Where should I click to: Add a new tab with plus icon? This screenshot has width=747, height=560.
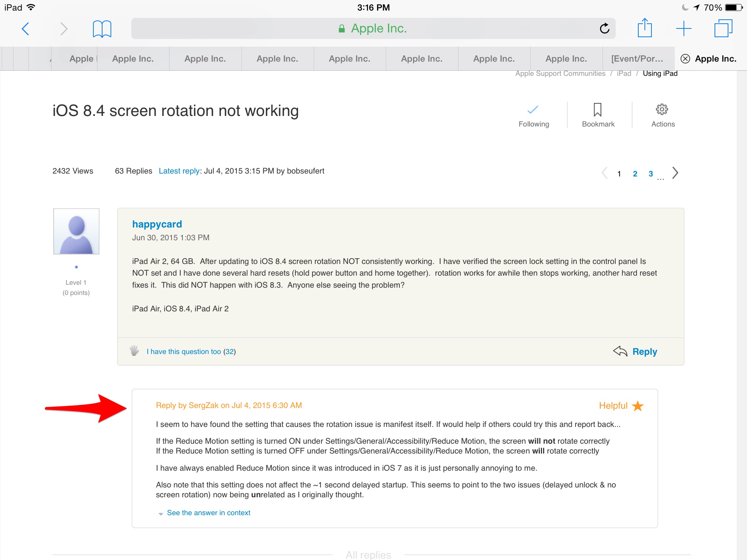point(684,28)
